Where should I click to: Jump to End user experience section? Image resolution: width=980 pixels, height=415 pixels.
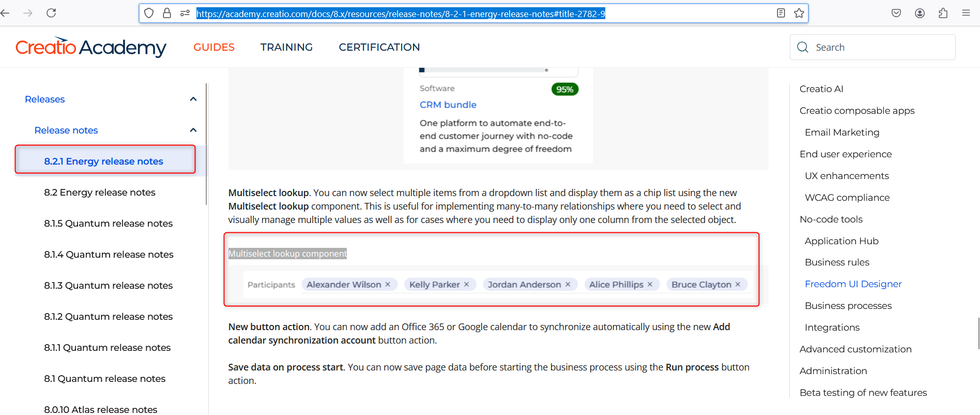click(x=846, y=154)
